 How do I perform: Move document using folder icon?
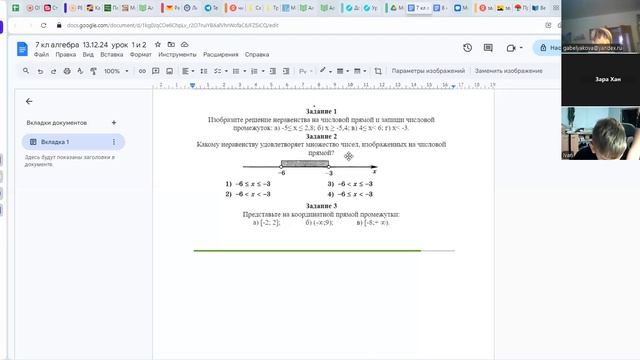(x=171, y=44)
